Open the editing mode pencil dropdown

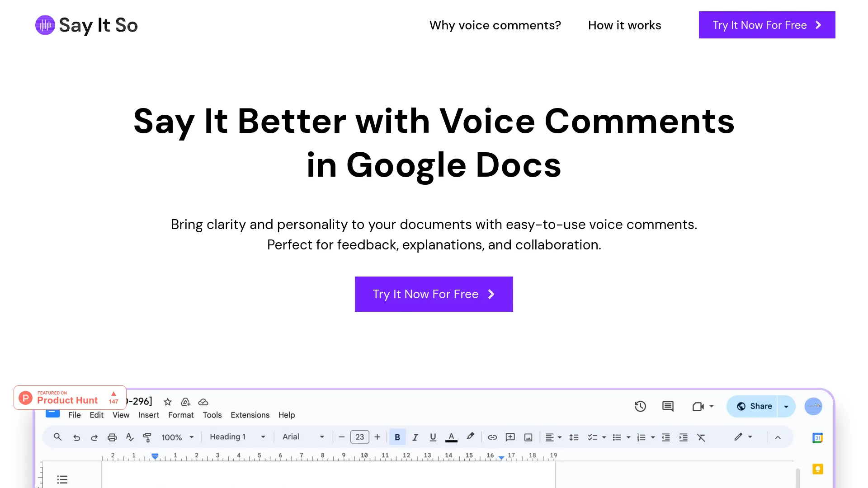click(743, 436)
